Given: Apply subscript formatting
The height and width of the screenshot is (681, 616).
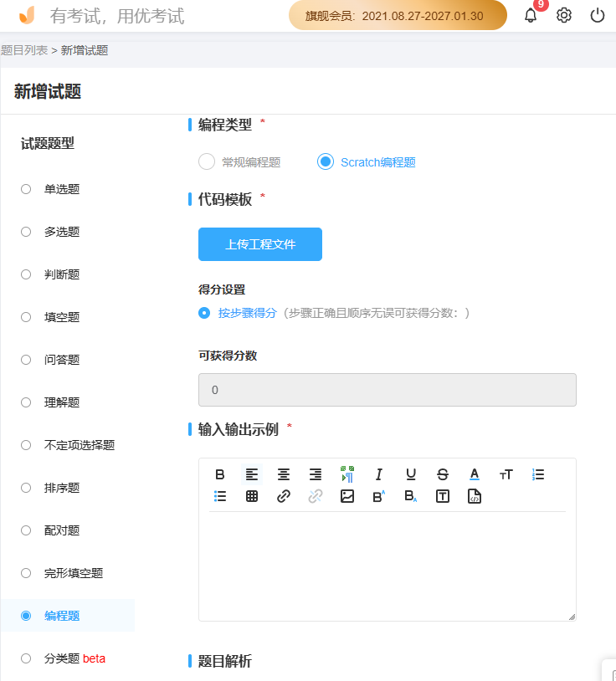Looking at the screenshot, I should coord(411,496).
